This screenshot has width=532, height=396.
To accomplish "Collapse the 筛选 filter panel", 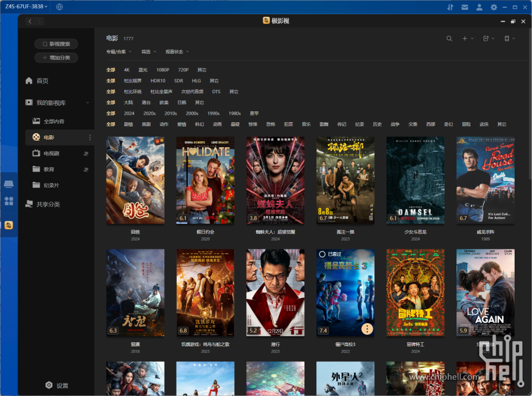I will pos(148,52).
